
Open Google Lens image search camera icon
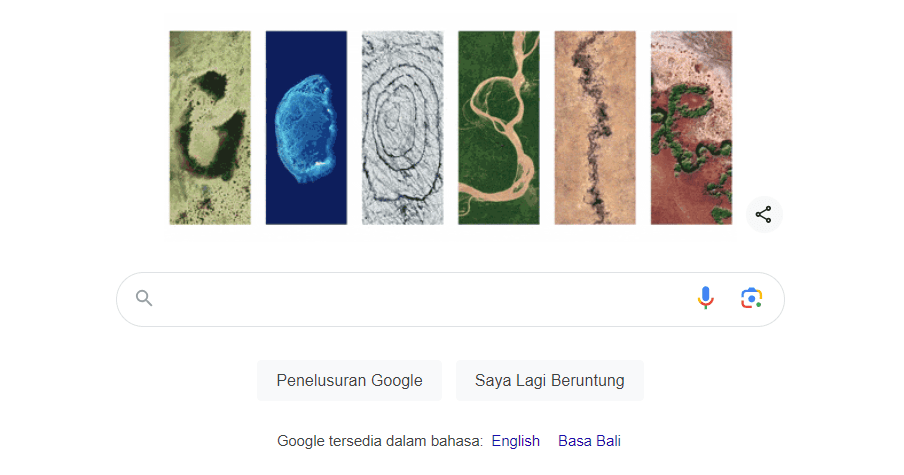tap(751, 298)
